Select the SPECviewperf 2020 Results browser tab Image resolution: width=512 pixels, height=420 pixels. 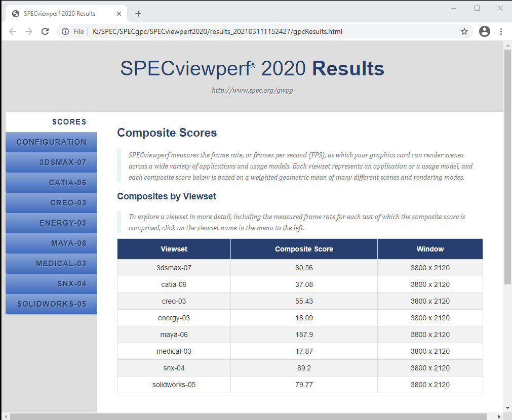(67, 14)
